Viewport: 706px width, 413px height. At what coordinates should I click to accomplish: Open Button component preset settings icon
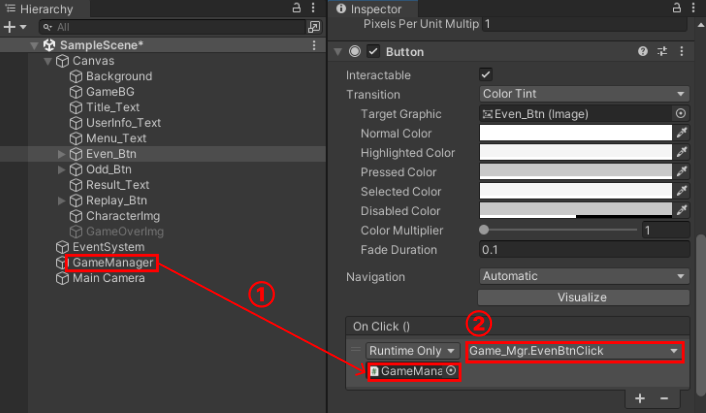[662, 51]
